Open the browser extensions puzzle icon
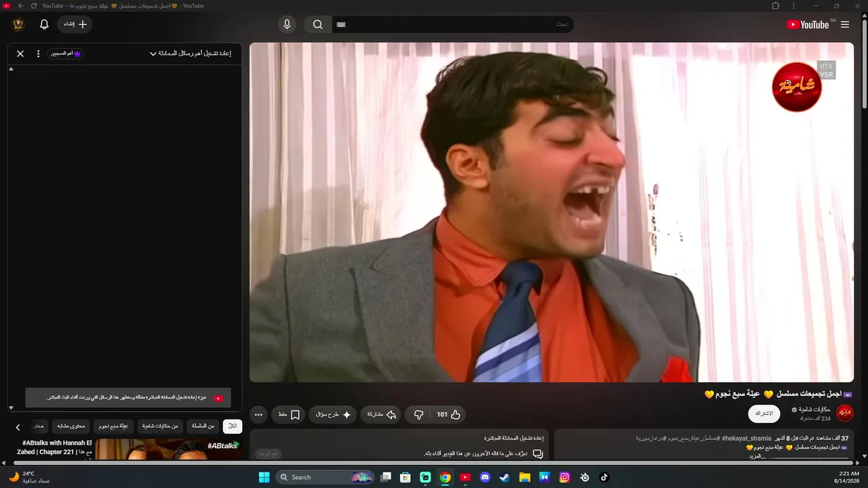868x488 pixels. [776, 6]
